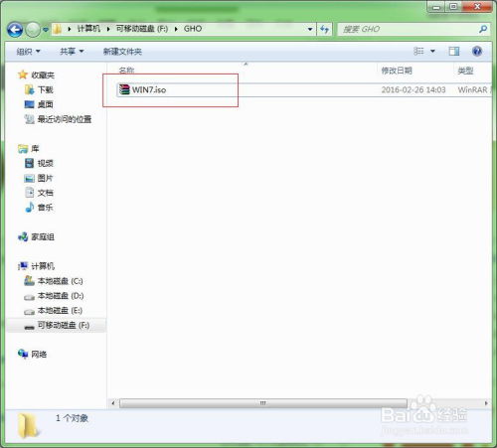Open the 共享 dropdown menu

tap(72, 52)
